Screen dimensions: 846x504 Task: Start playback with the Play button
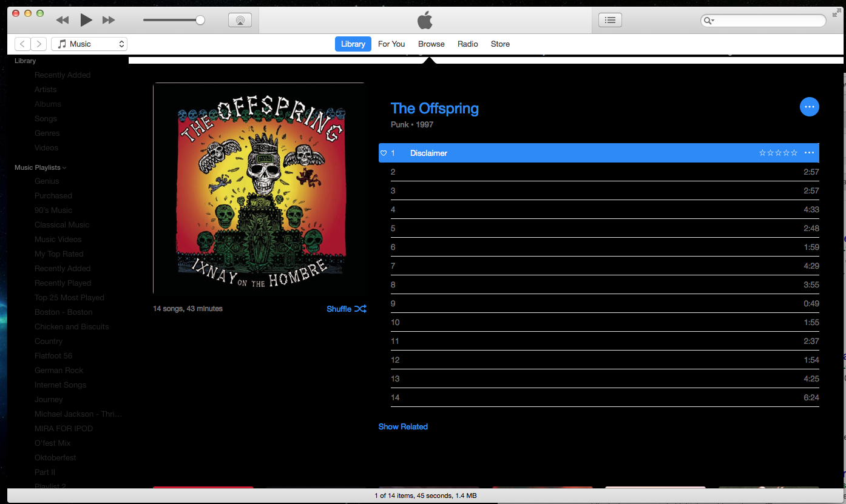click(x=86, y=20)
